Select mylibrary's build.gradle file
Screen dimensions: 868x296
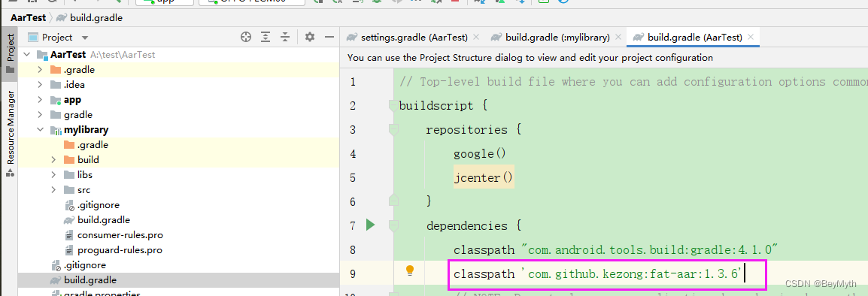click(178, 219)
